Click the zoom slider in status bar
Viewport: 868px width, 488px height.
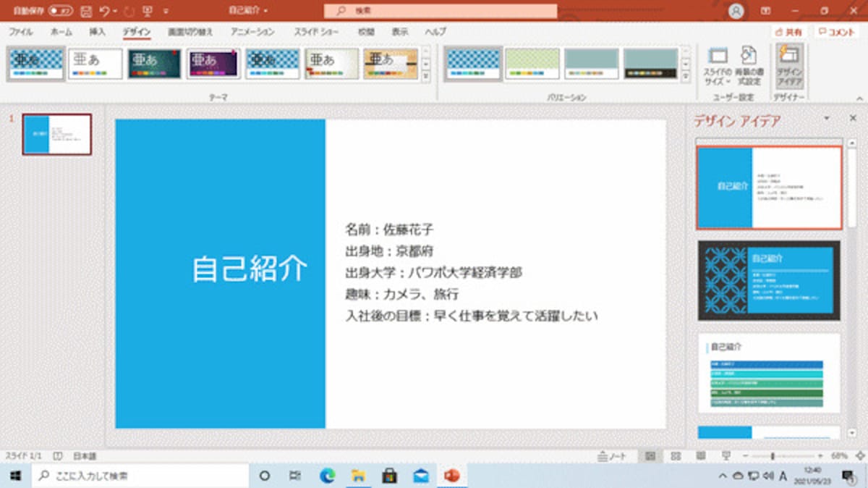(x=773, y=456)
